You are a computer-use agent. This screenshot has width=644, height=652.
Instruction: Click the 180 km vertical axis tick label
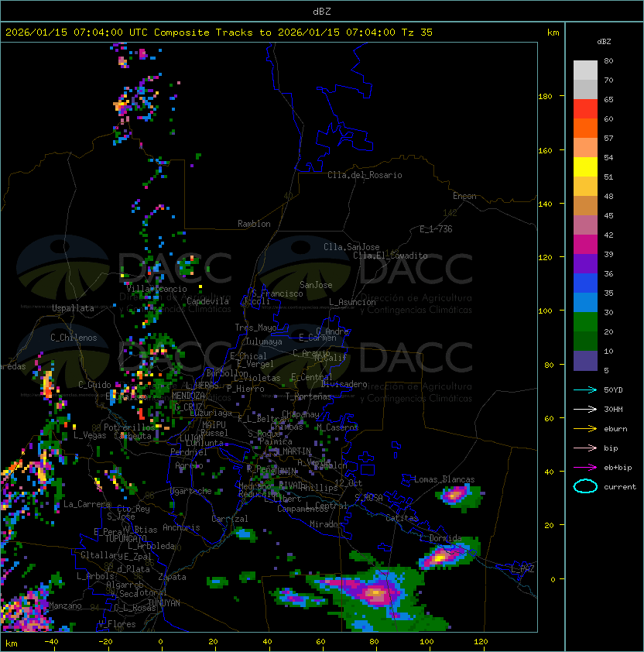click(545, 97)
